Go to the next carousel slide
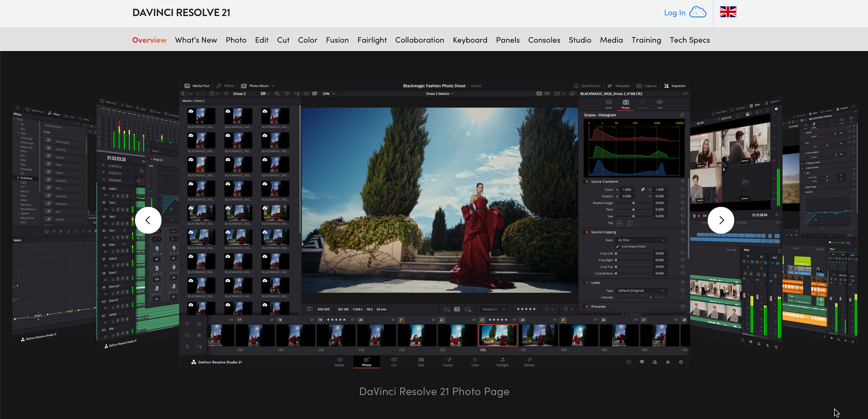 click(721, 220)
